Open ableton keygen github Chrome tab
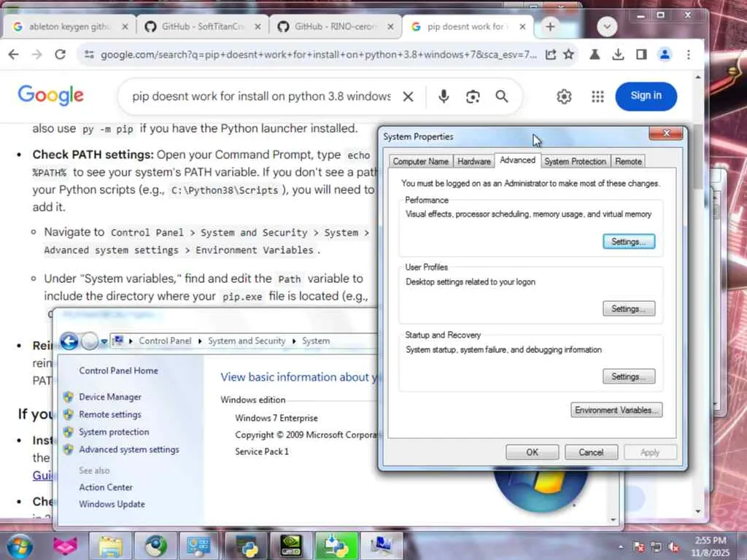Image resolution: width=747 pixels, height=560 pixels. 69,27
